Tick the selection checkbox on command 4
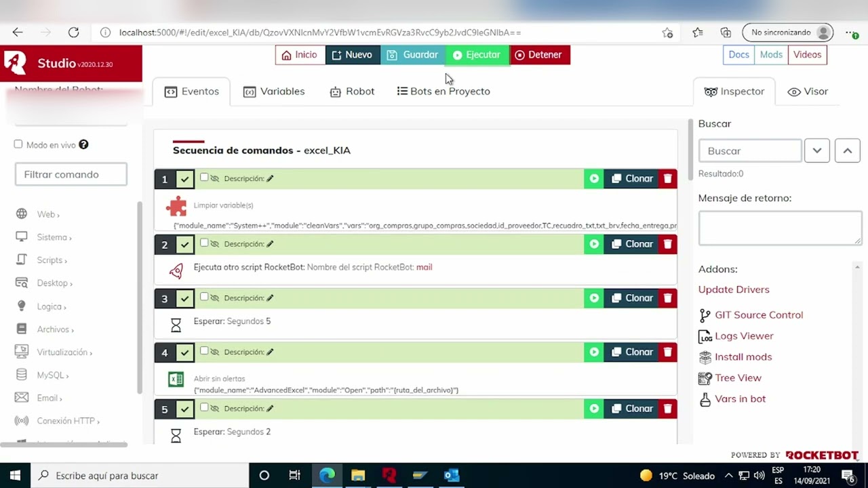 (204, 351)
